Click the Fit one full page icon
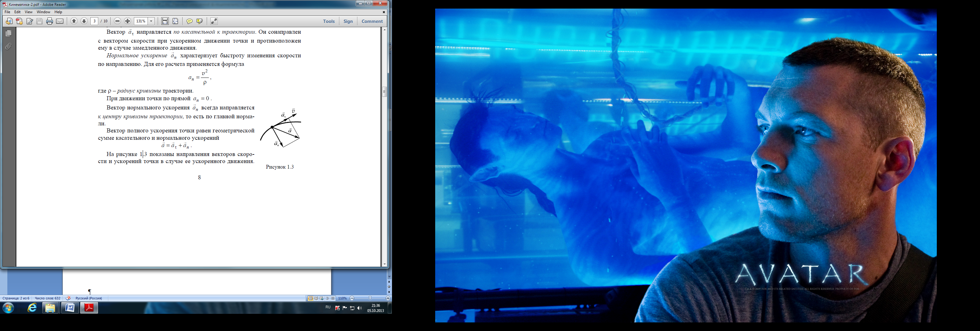The width and height of the screenshot is (980, 331). tap(175, 21)
